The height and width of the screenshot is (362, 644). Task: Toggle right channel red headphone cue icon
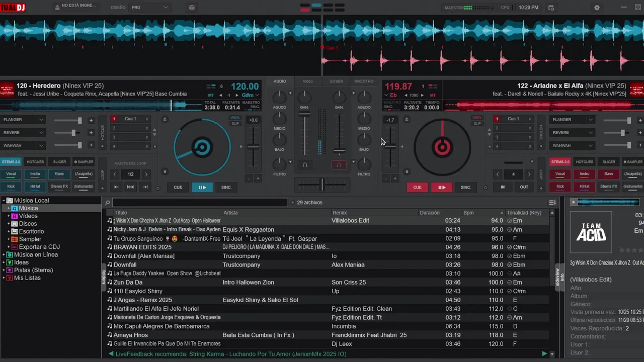coord(339,165)
